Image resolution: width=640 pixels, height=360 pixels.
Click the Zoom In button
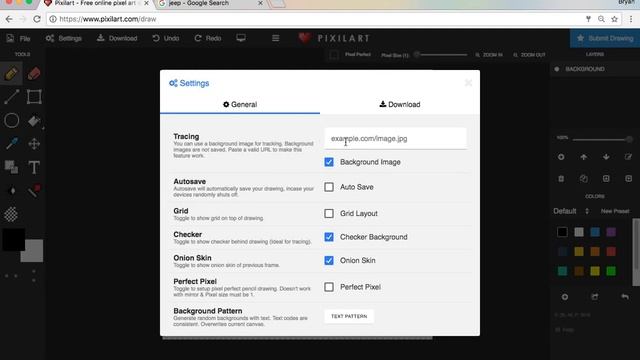click(x=489, y=55)
